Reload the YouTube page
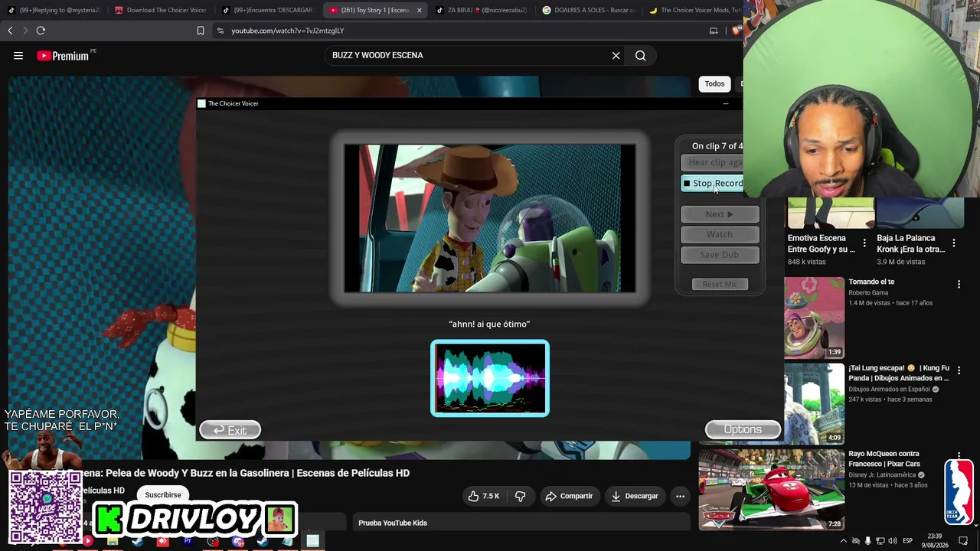 pyautogui.click(x=41, y=31)
